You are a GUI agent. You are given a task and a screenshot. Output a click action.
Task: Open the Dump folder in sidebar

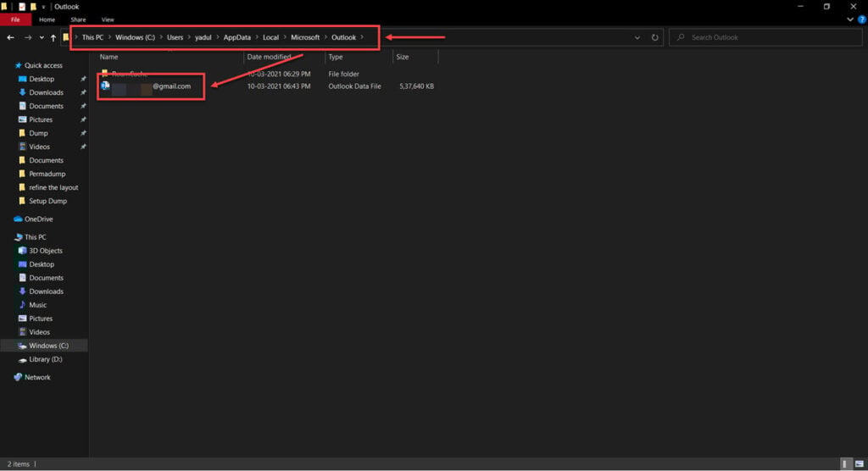tap(38, 133)
